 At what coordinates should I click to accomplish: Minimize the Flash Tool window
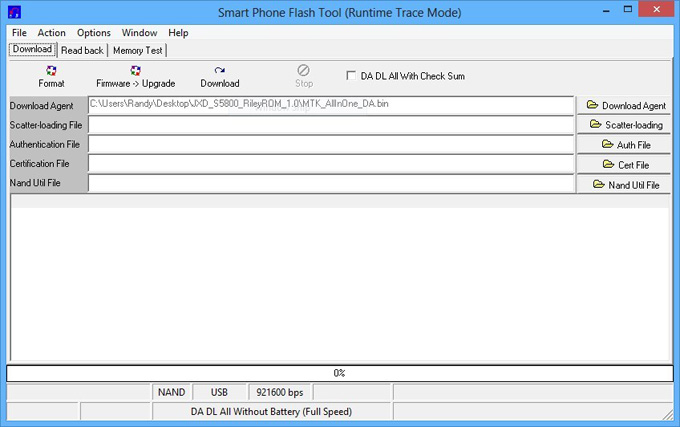coord(606,10)
